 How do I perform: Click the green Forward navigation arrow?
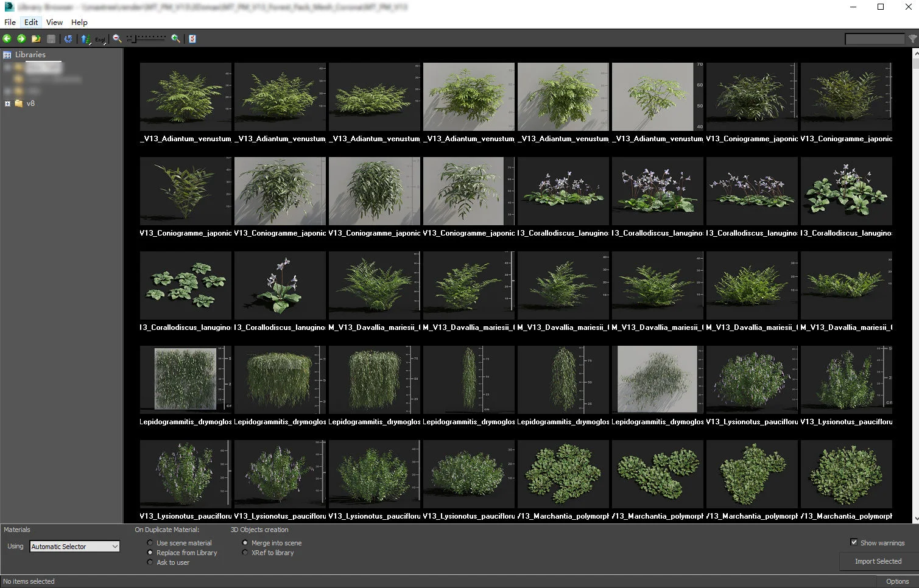tap(21, 38)
